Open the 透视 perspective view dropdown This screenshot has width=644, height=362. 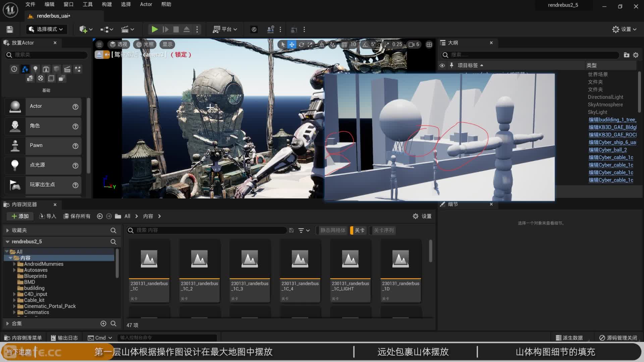click(x=118, y=44)
